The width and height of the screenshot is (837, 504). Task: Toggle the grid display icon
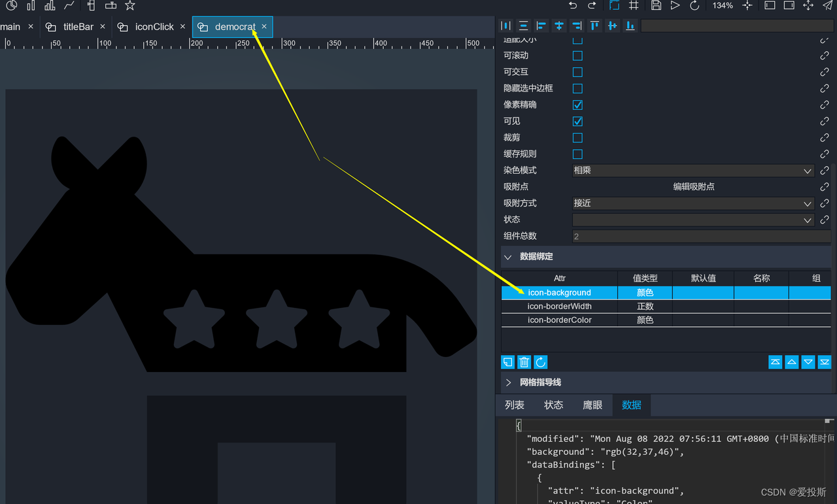click(634, 5)
